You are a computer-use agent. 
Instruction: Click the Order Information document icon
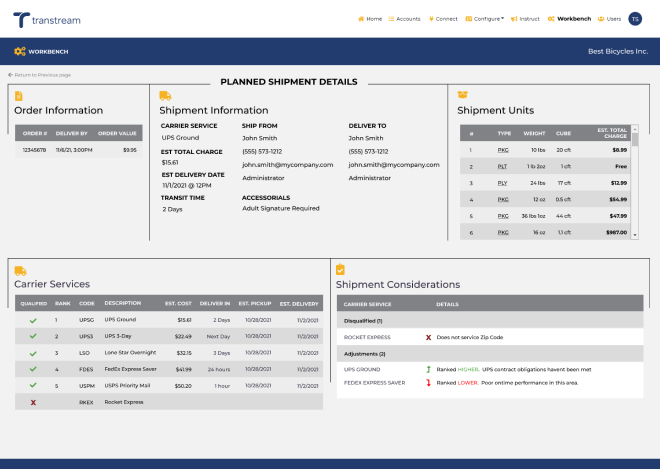coord(19,96)
